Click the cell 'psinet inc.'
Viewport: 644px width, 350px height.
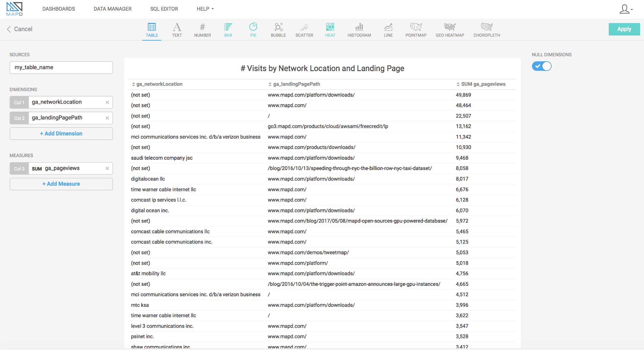(x=142, y=336)
